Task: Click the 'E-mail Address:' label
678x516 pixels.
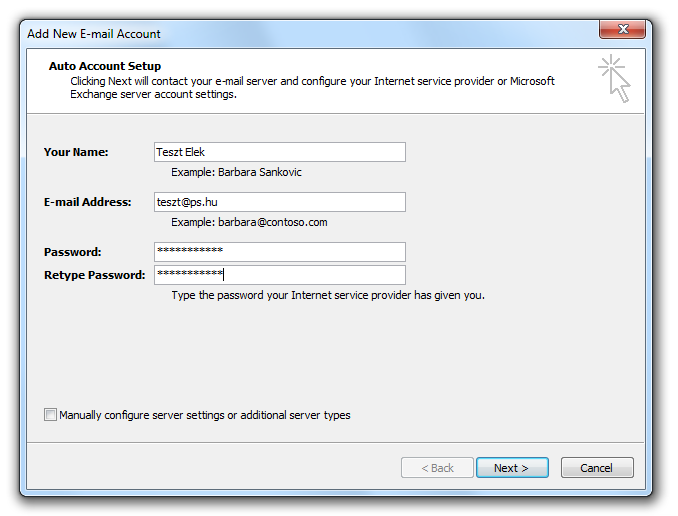Action: pos(87,202)
